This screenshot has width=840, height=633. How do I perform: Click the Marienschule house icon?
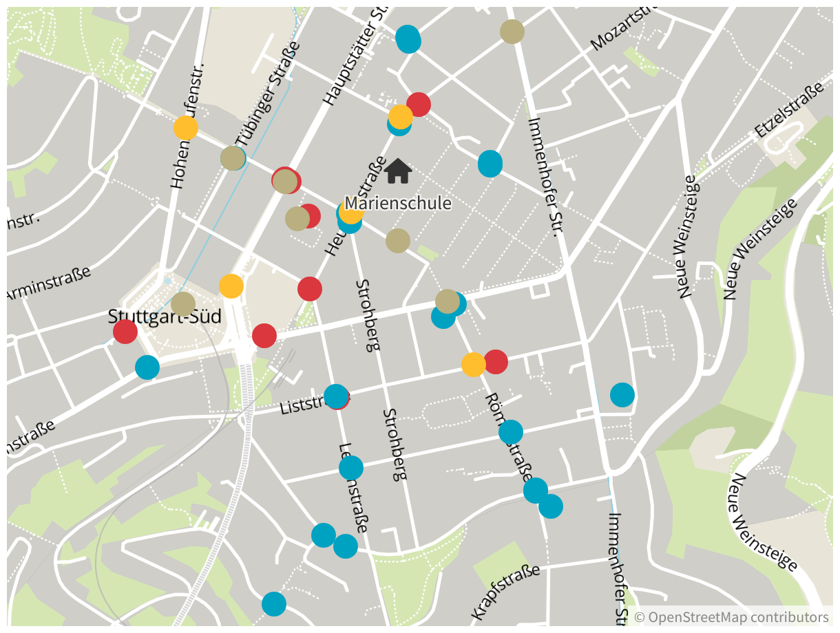click(398, 171)
